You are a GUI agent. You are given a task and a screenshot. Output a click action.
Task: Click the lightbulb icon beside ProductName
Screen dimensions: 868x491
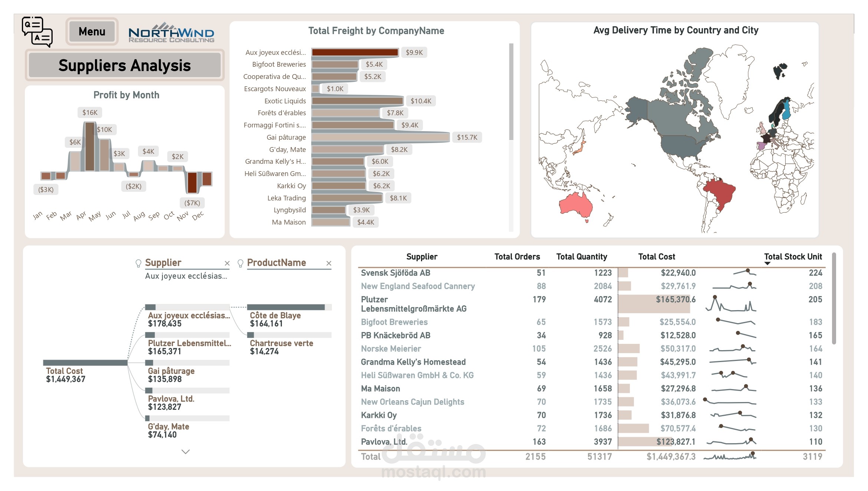240,263
